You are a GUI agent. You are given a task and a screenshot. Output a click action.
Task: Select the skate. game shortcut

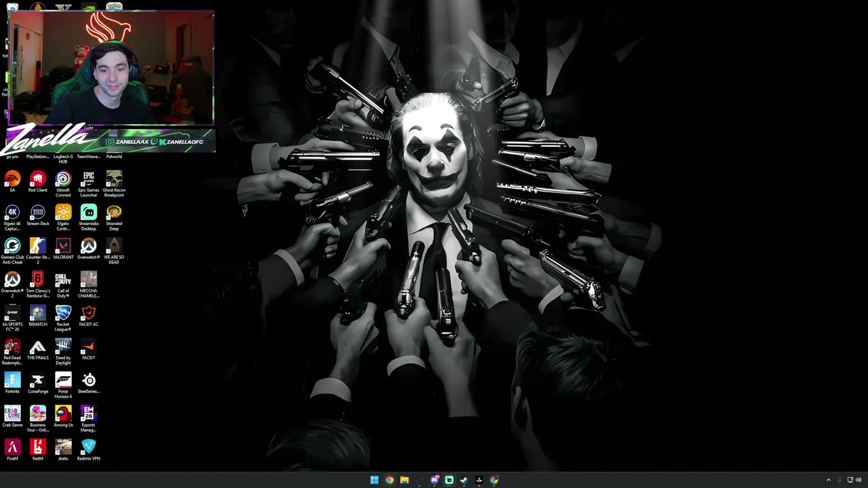tap(63, 450)
